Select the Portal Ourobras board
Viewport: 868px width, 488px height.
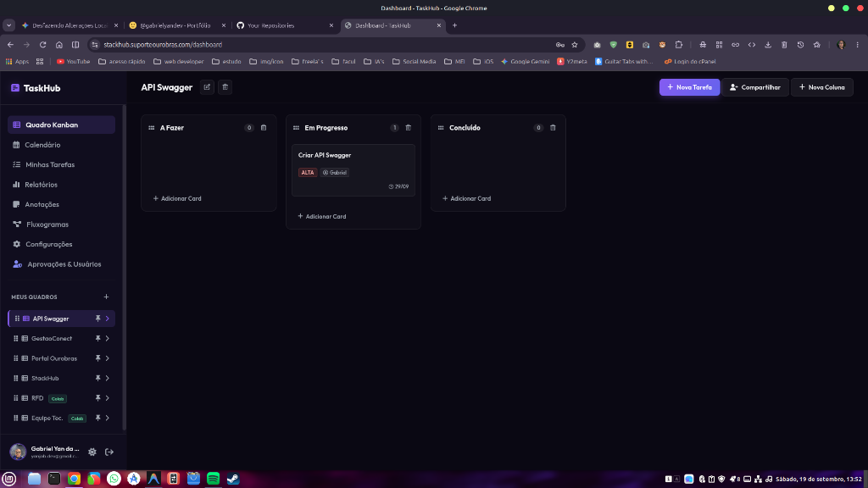tap(54, 358)
